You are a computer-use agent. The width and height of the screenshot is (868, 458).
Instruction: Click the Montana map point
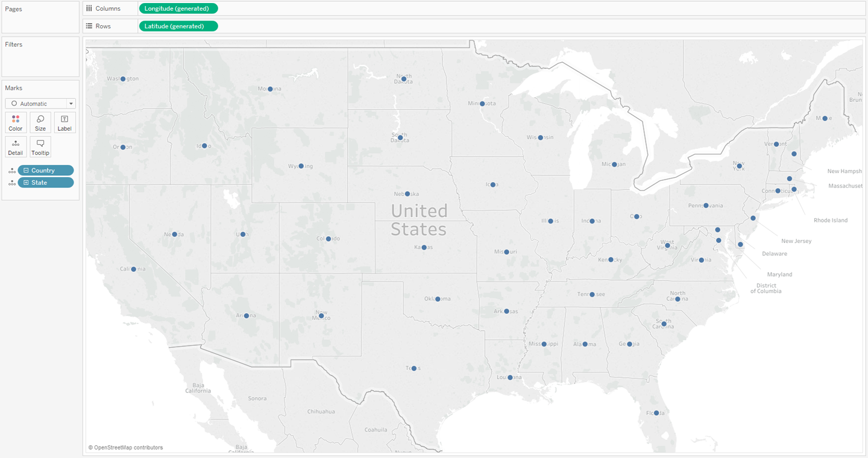270,89
